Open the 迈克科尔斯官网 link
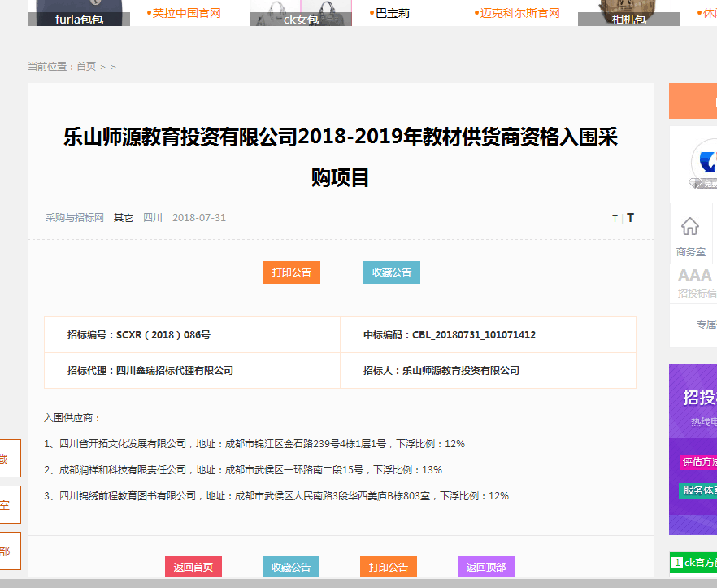 [x=519, y=13]
